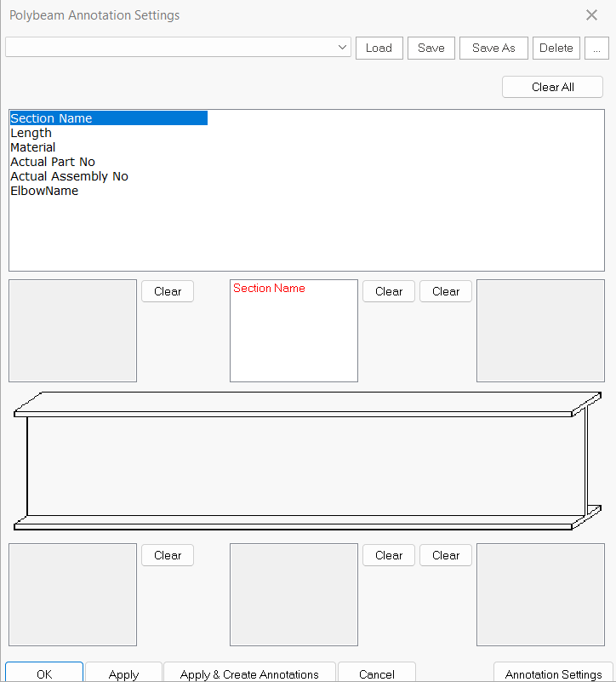Click the Load button
Viewport: 616px width, 682px height.
click(x=379, y=48)
